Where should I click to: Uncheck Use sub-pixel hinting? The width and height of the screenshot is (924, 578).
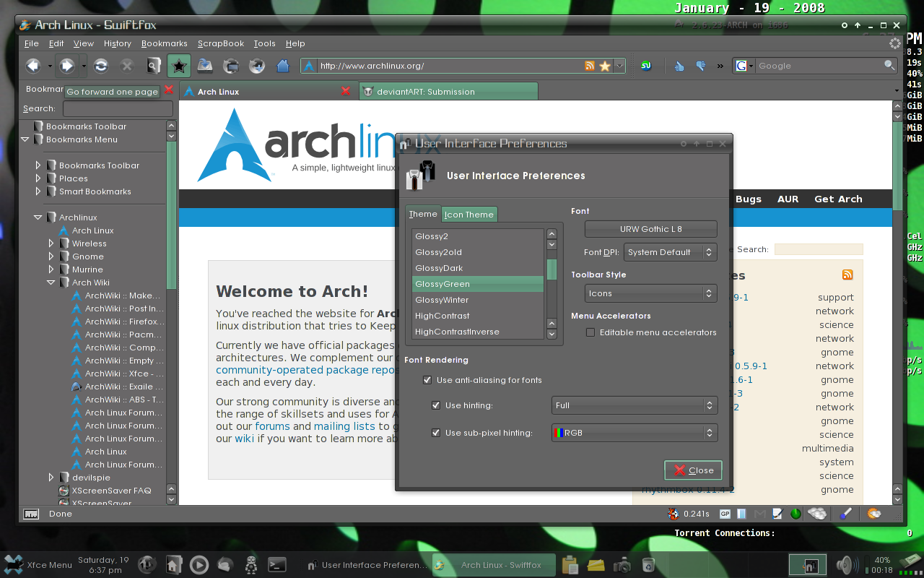436,433
